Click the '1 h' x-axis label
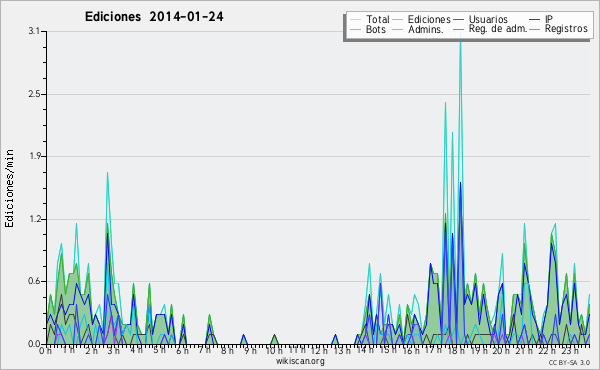600x370 pixels. click(x=68, y=351)
